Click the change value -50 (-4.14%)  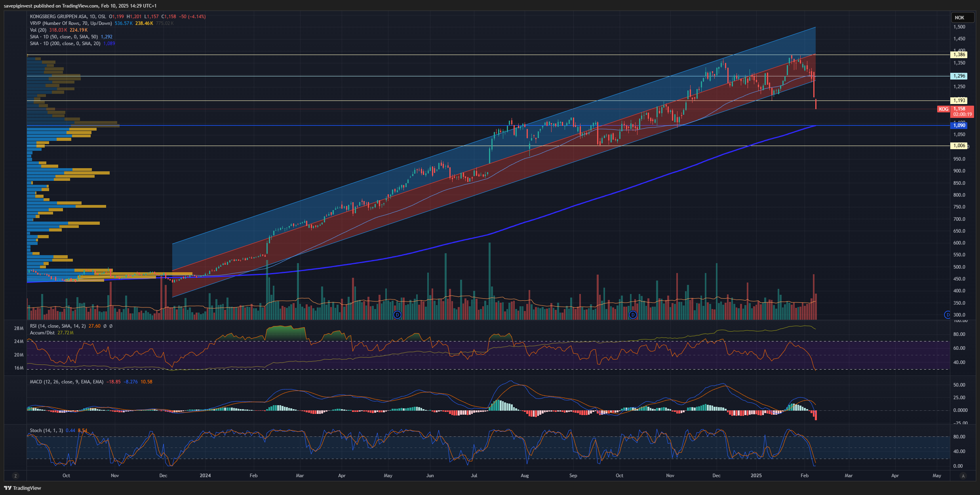[192, 17]
